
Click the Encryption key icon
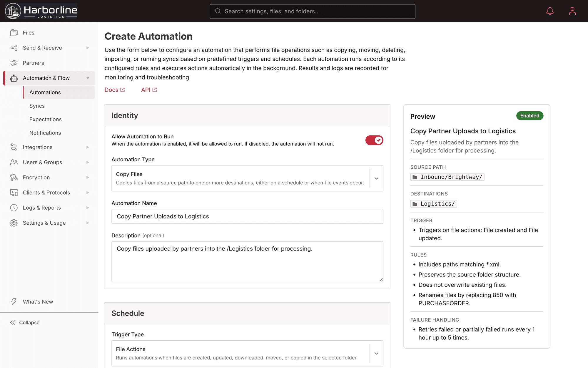(x=14, y=177)
